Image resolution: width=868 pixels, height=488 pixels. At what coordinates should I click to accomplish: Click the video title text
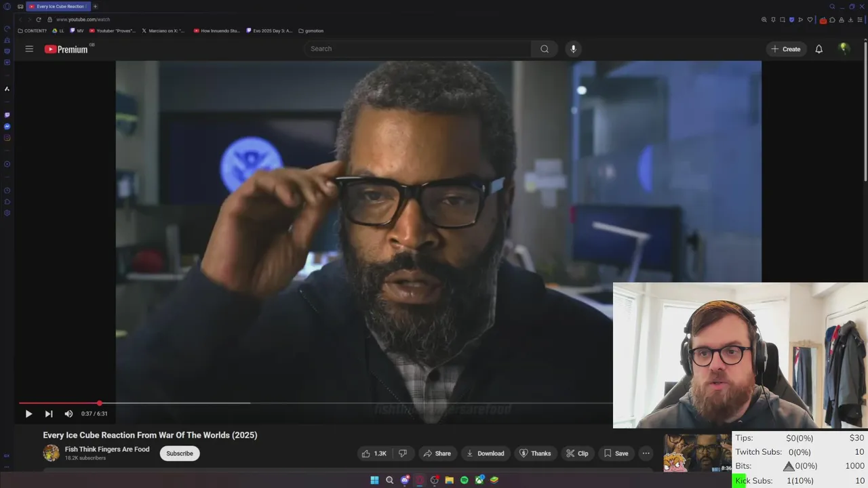point(150,435)
